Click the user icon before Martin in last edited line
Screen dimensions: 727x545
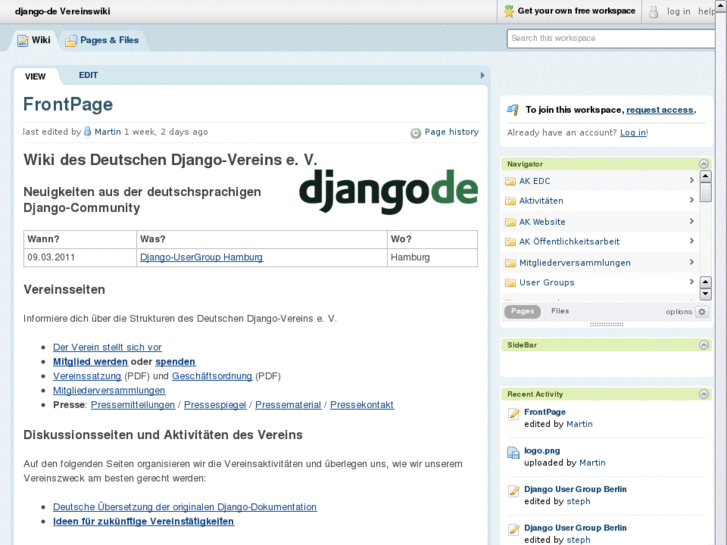(87, 132)
